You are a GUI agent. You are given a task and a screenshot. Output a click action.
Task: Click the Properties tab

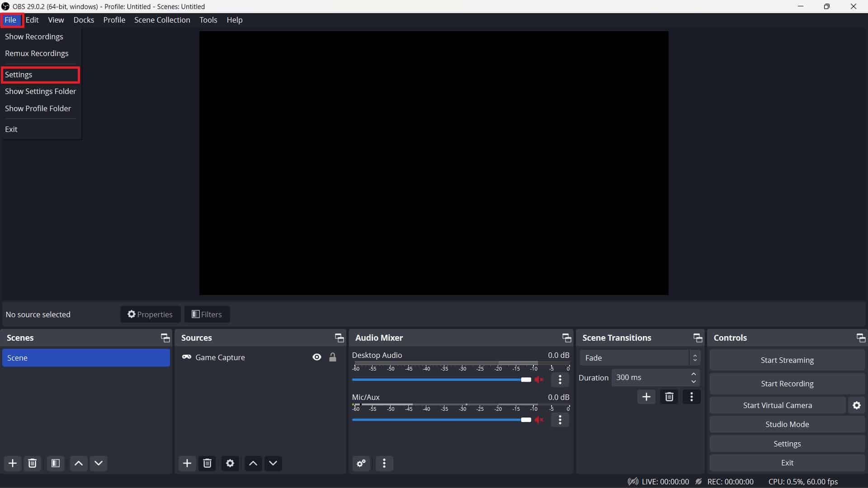(150, 314)
